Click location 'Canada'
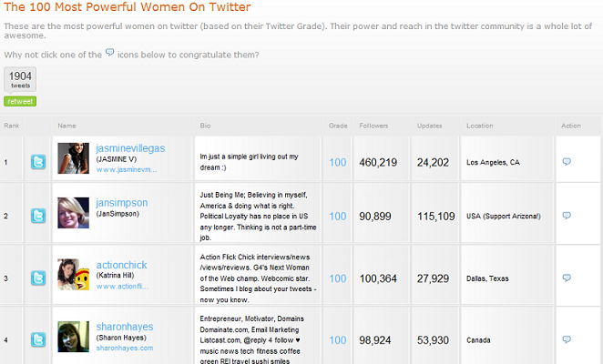Screen dimensions: 603x364 click(x=478, y=340)
